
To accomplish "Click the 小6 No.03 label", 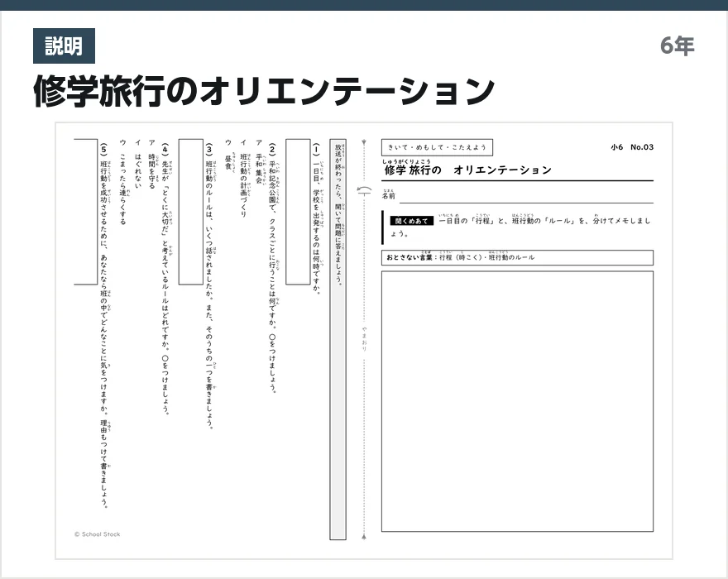I will click(632, 147).
